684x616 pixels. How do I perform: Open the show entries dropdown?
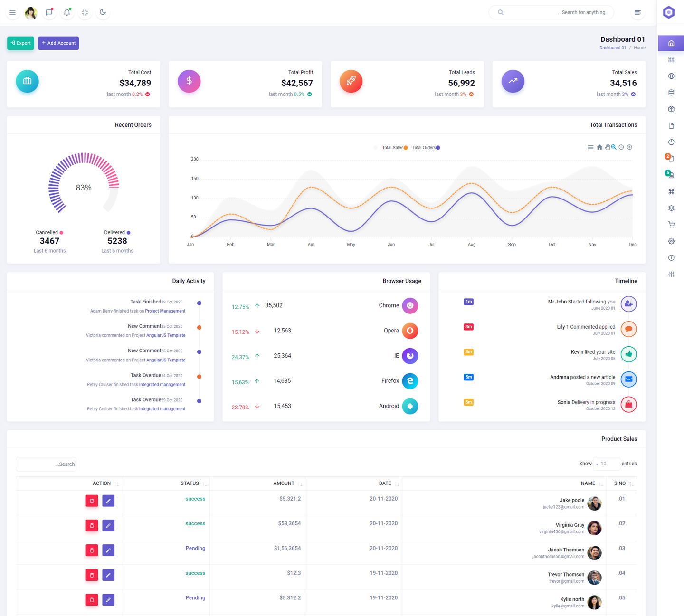[x=606, y=464]
